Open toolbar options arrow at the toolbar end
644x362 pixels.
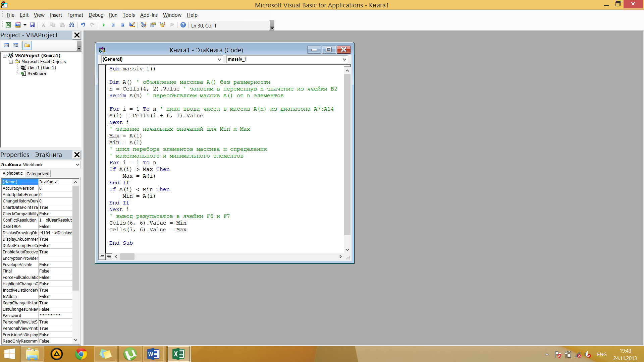coord(272,26)
